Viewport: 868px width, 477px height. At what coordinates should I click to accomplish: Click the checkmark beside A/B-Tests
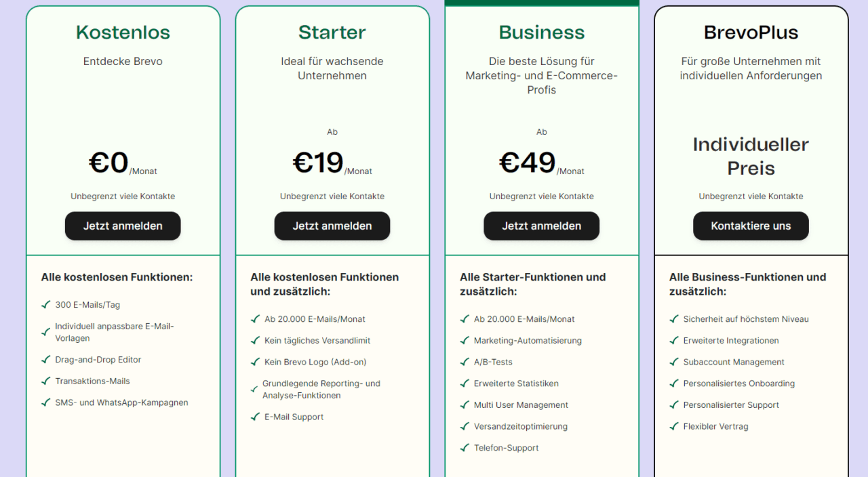(x=465, y=362)
